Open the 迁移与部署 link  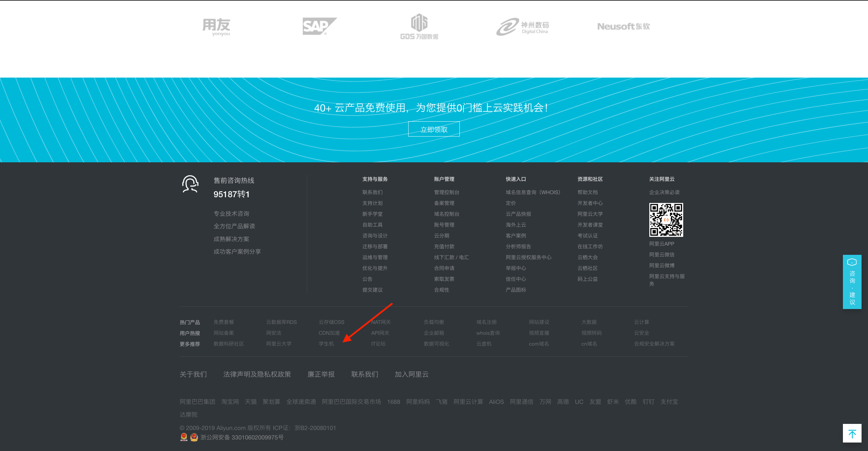(375, 247)
